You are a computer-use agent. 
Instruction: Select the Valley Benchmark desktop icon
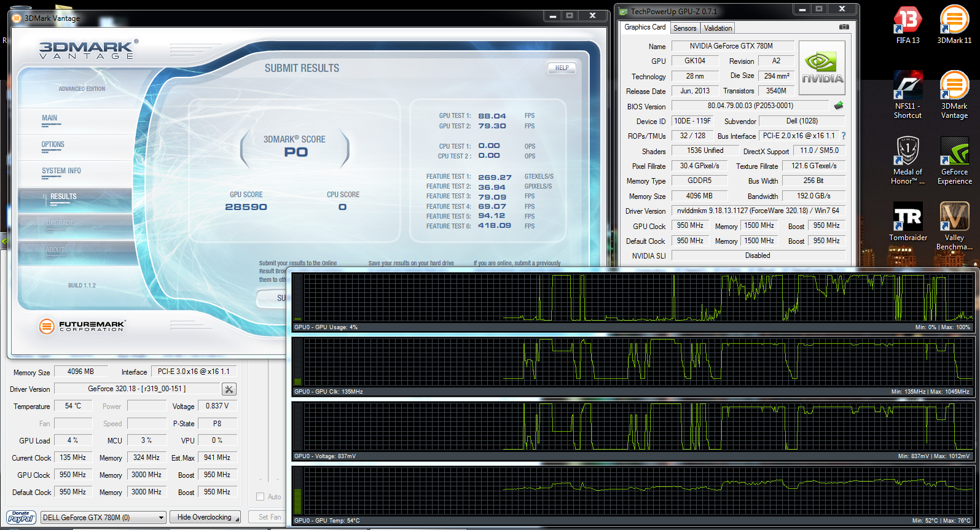tap(954, 226)
